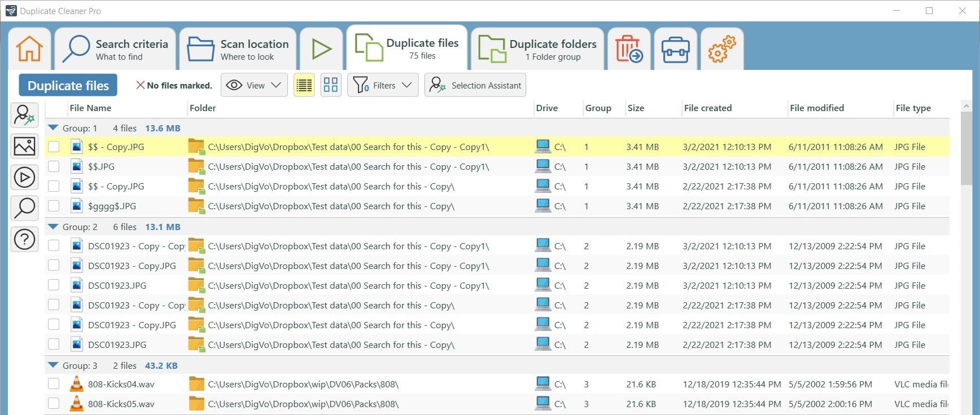Viewport: 980px width, 415px height.
Task: Tick the first DSC01923 - Copy.JPG checkbox in Group 2
Action: (54, 266)
